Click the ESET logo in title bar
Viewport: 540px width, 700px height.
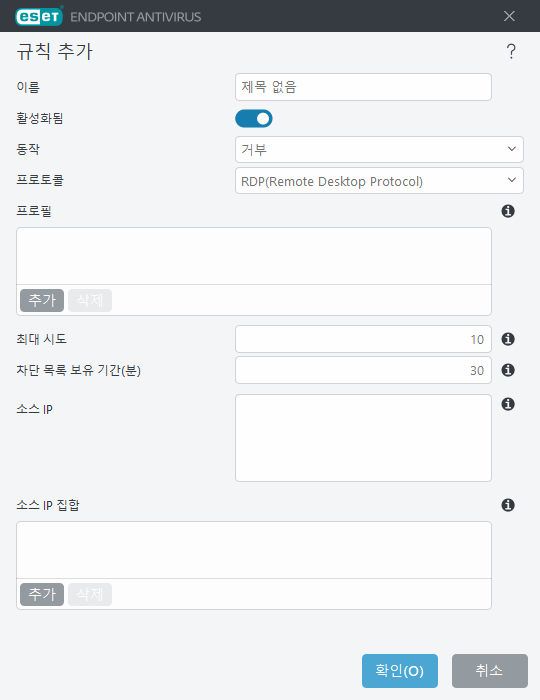(39, 17)
